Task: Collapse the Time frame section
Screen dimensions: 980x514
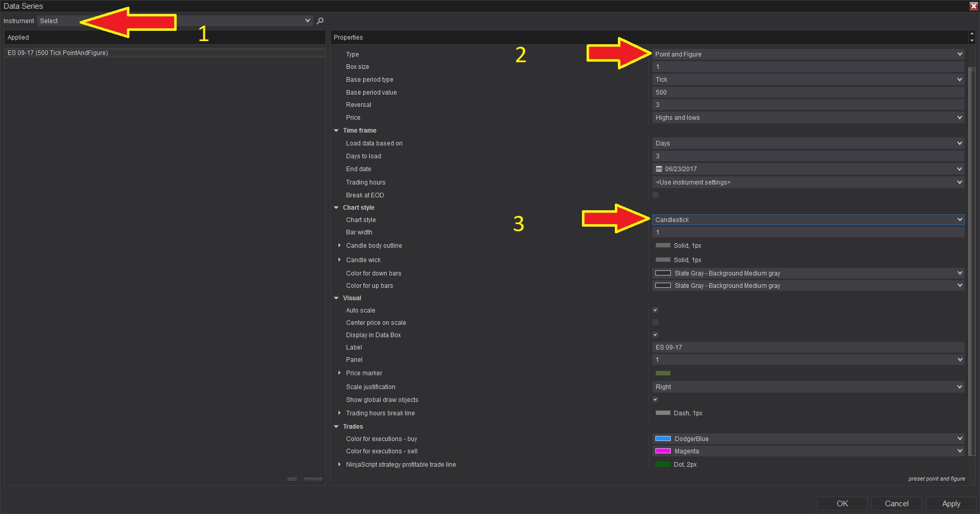Action: coord(336,131)
